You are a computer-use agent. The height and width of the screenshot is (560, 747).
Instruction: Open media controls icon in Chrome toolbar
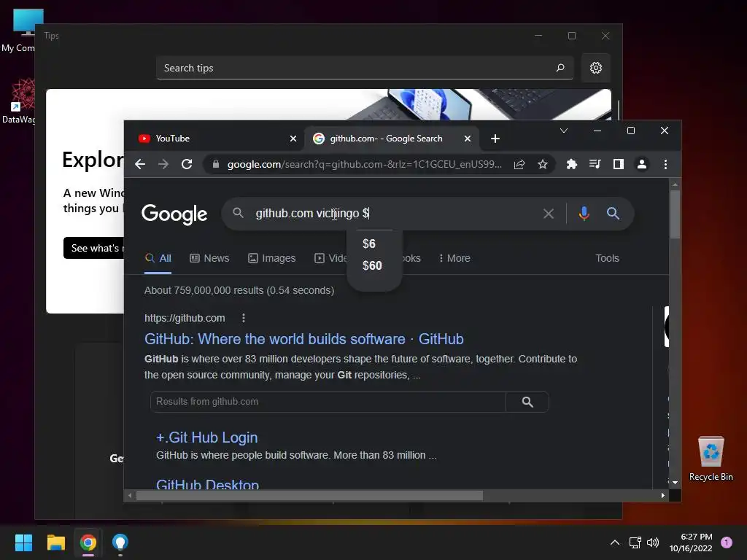(x=595, y=164)
